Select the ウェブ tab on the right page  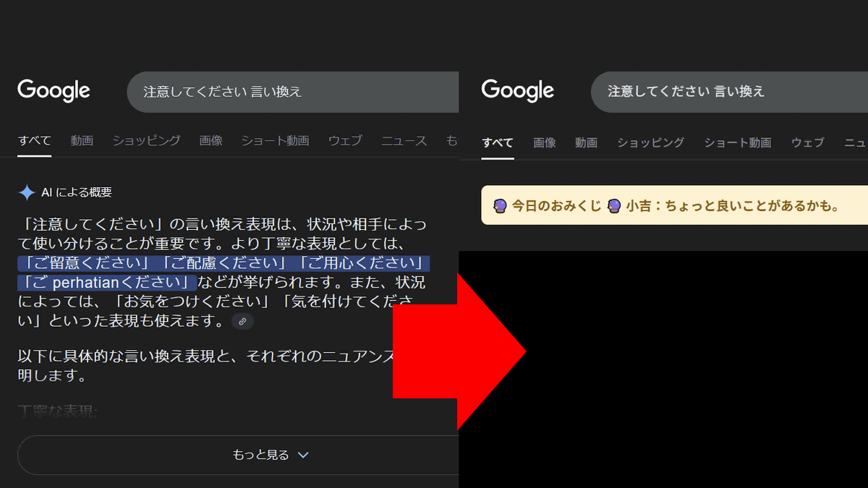point(807,142)
